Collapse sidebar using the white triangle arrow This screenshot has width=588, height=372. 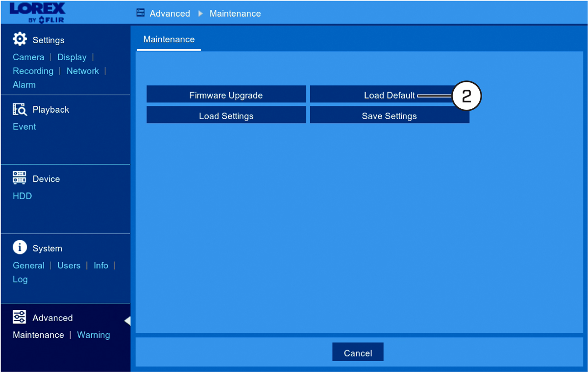(127, 321)
